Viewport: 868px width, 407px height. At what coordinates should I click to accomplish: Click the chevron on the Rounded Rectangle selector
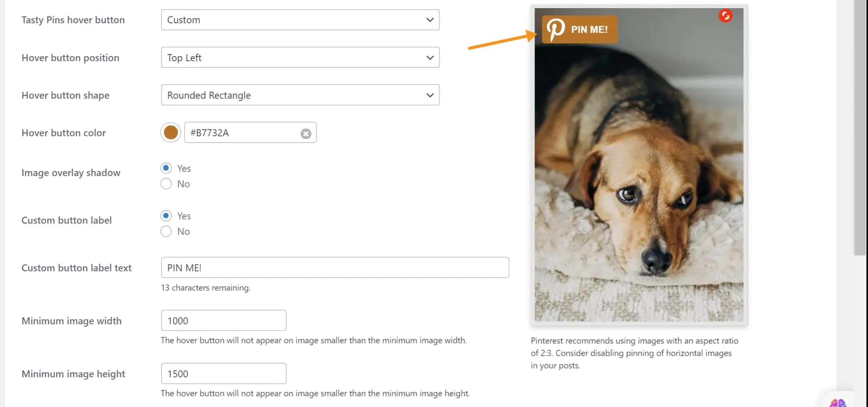(430, 95)
